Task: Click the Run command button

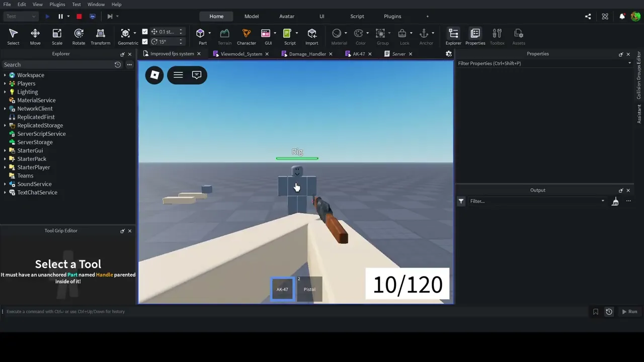Action: 629,312
